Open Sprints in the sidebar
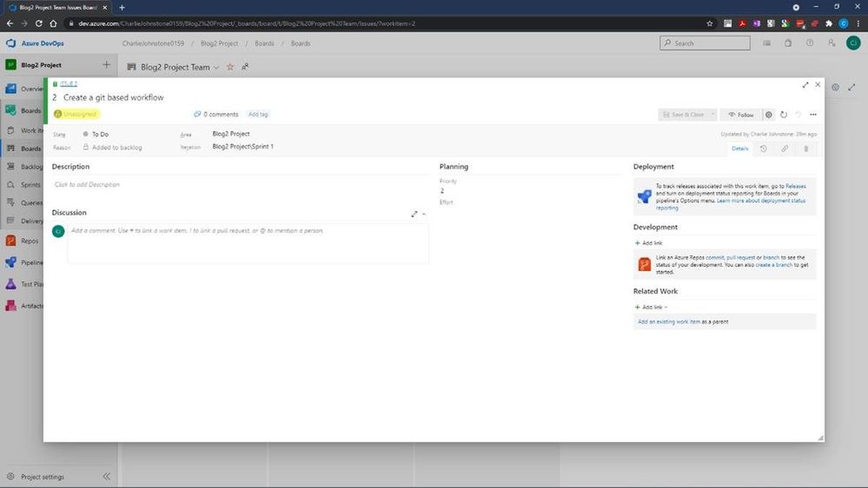 click(x=23, y=185)
